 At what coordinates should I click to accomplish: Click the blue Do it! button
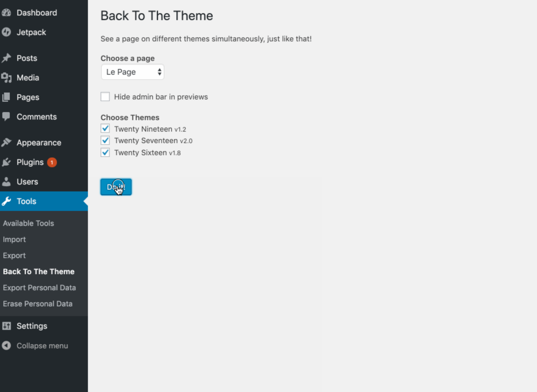[x=116, y=187]
